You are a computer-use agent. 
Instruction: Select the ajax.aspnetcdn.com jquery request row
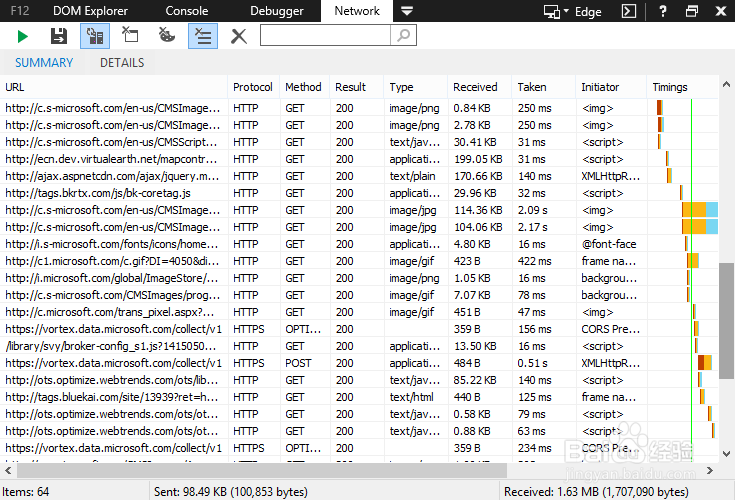coord(359,176)
